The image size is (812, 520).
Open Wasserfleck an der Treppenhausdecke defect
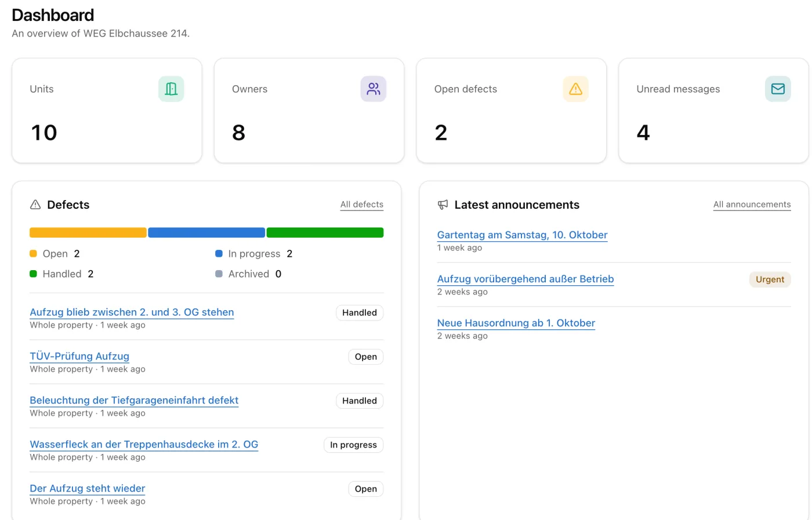(144, 444)
